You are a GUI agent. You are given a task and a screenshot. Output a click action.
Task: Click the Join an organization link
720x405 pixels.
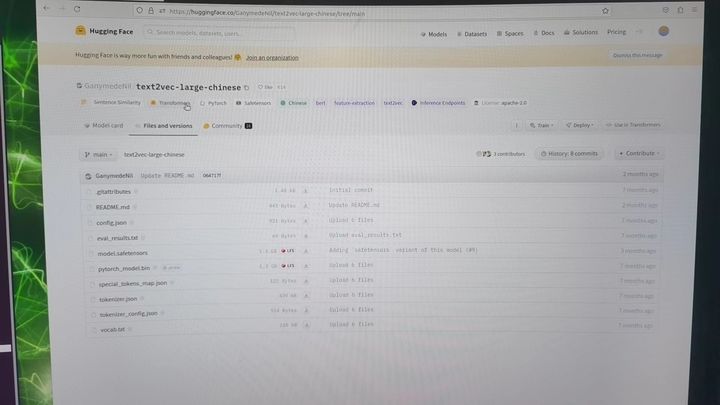tap(272, 58)
